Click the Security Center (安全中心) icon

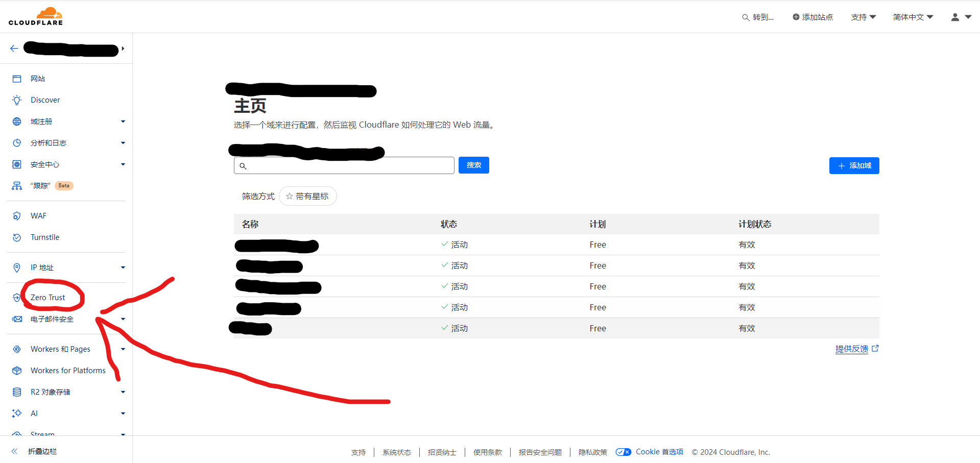point(17,164)
